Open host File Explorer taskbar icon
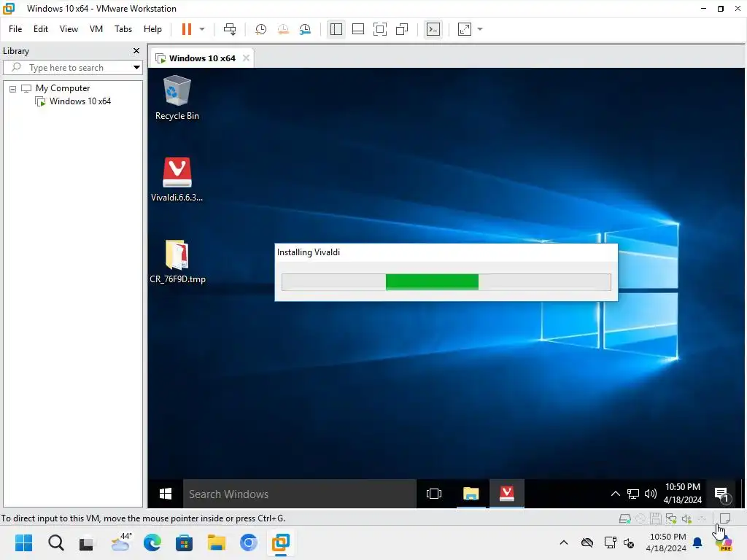The width and height of the screenshot is (747, 560). [x=216, y=542]
